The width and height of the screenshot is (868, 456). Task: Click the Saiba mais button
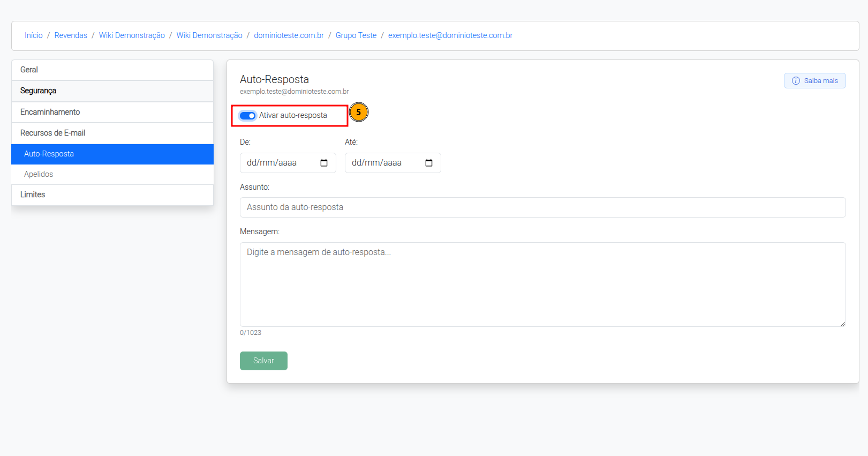814,81
